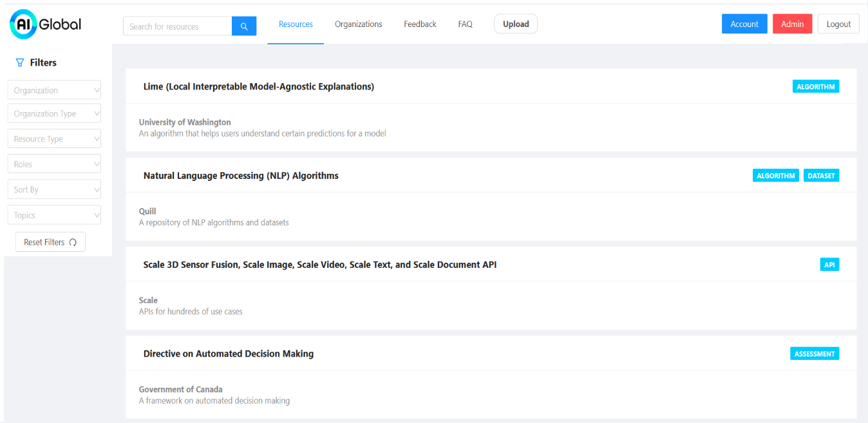Click the Upload button
868x423 pixels.
click(x=515, y=23)
